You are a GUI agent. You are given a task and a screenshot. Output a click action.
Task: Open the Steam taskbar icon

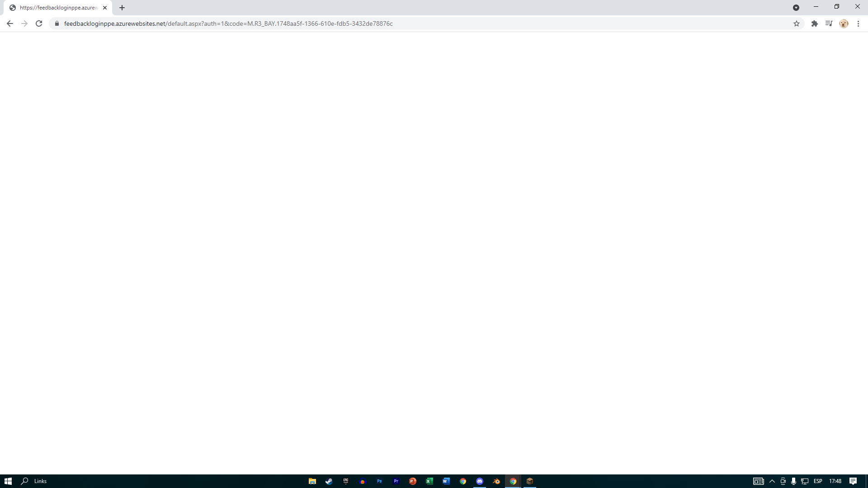(x=329, y=481)
